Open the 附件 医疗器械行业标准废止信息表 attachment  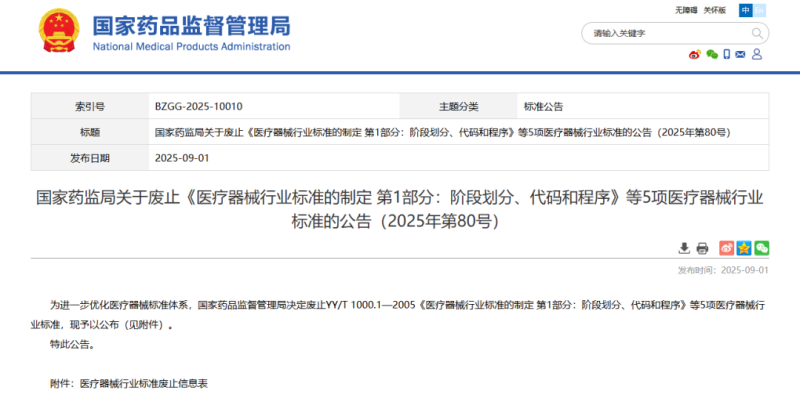[143, 383]
